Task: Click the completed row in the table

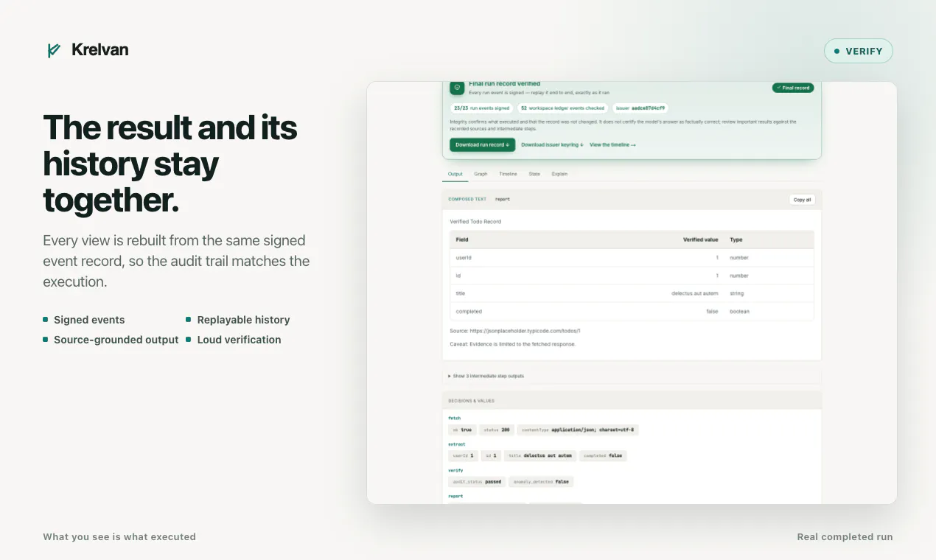Action: 632,311
